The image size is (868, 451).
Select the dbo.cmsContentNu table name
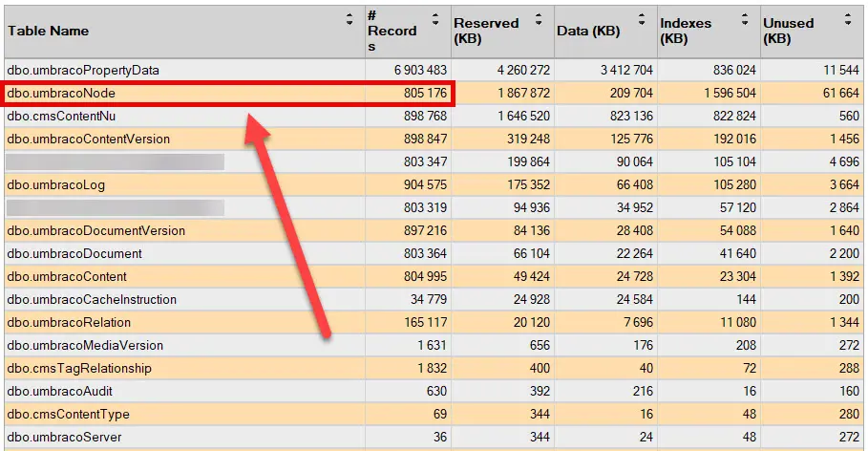pos(61,117)
